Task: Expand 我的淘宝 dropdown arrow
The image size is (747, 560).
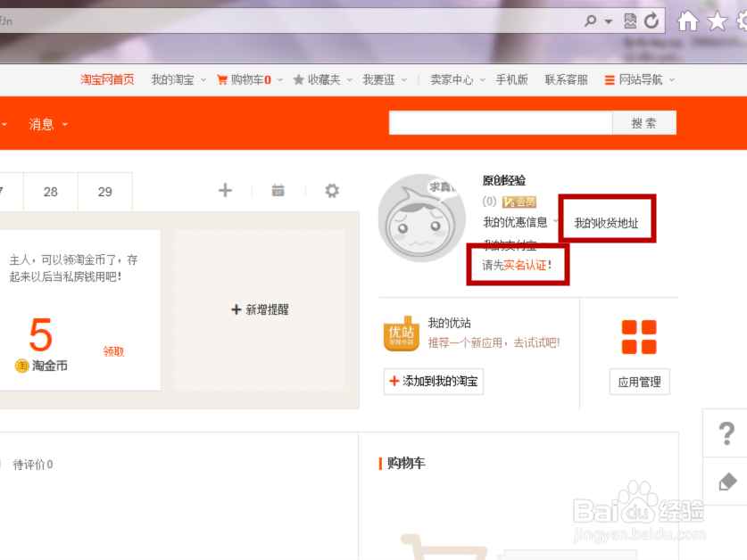Action: click(x=203, y=80)
